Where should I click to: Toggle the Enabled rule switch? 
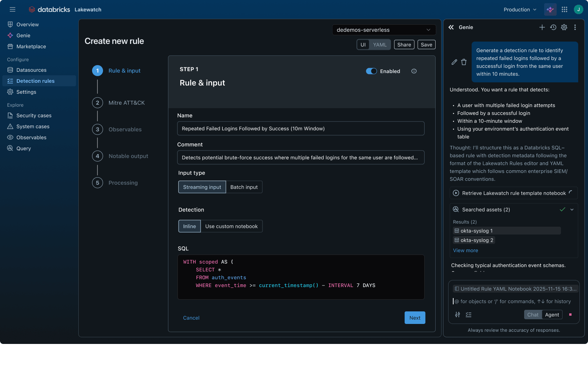371,71
